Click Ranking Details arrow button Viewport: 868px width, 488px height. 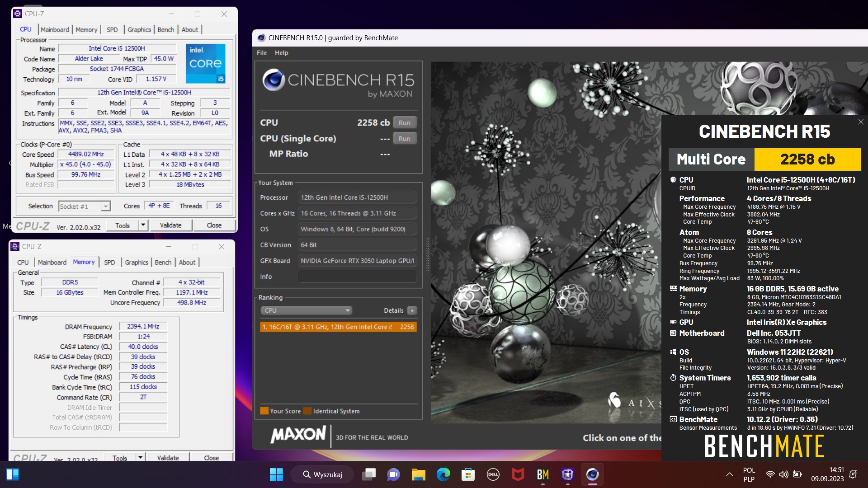412,310
